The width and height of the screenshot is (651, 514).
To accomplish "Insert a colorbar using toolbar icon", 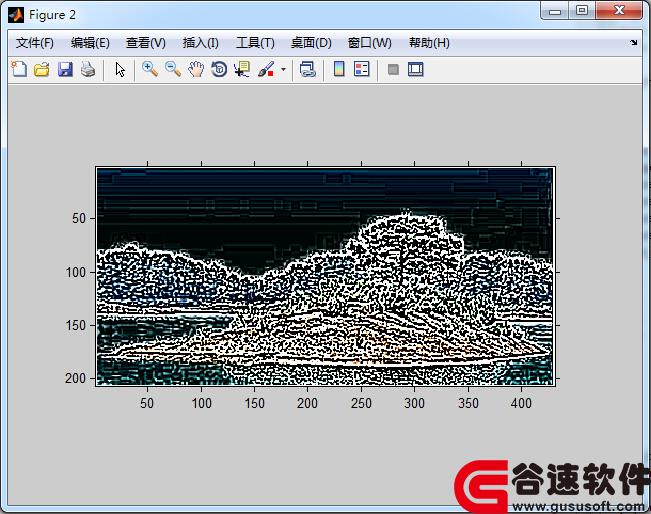I will tap(339, 69).
